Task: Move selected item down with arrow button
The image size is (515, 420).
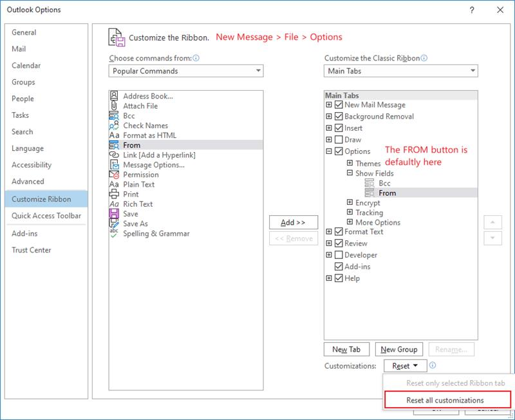Action: pos(492,238)
